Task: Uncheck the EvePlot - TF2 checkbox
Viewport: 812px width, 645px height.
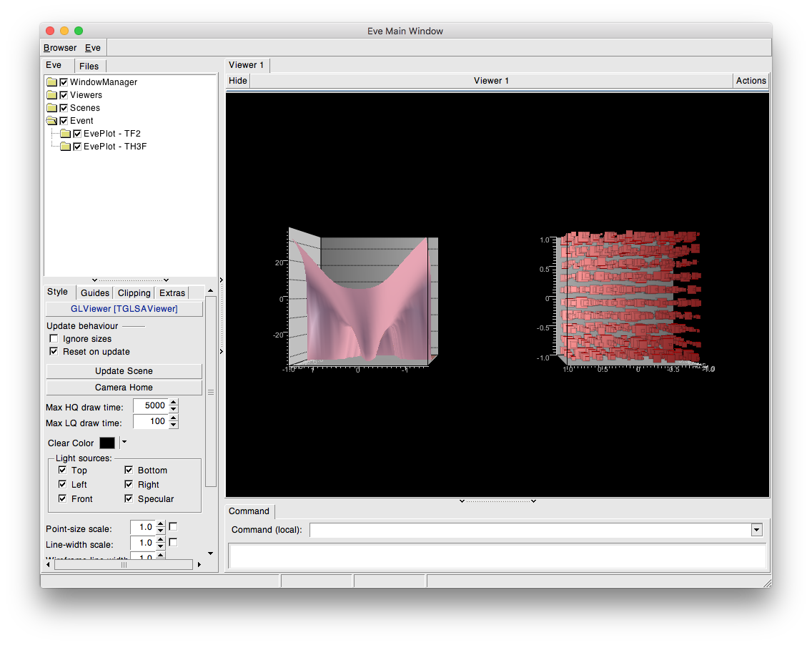Action: [x=77, y=134]
